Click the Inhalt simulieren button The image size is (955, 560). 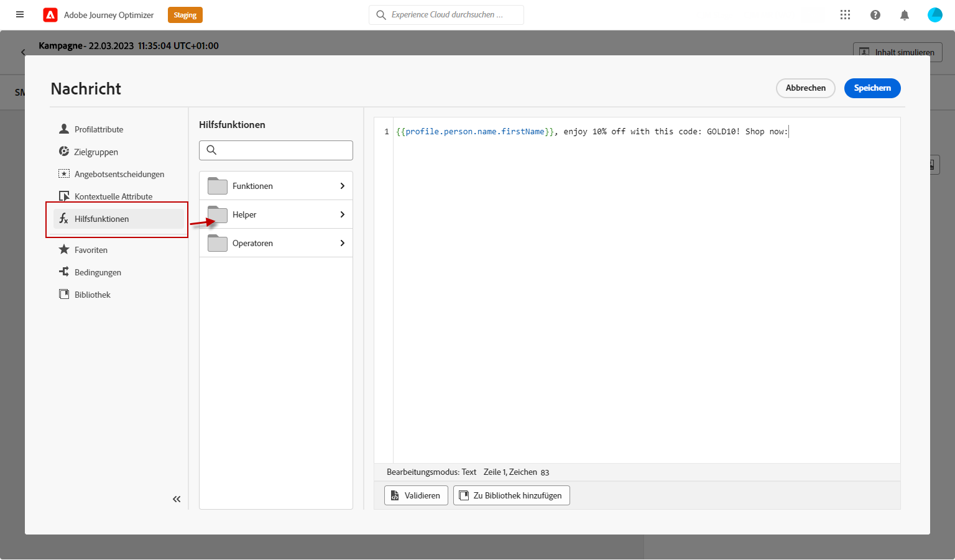(898, 52)
